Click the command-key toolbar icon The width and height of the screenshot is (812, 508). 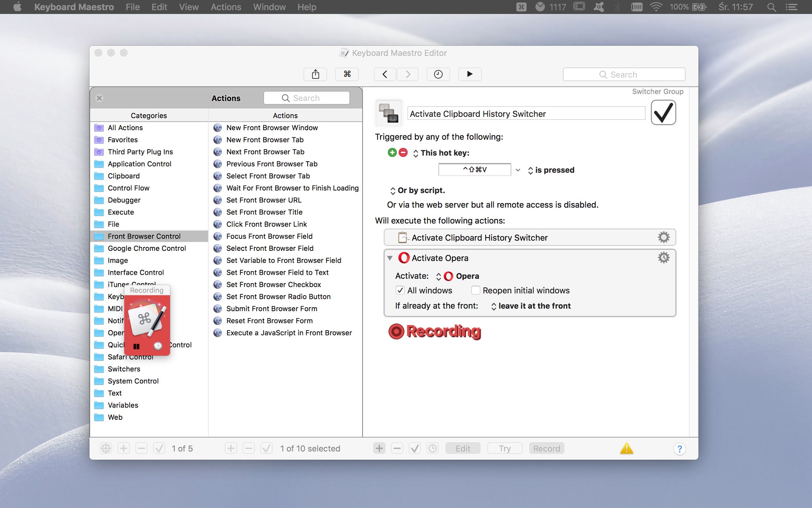pos(347,74)
